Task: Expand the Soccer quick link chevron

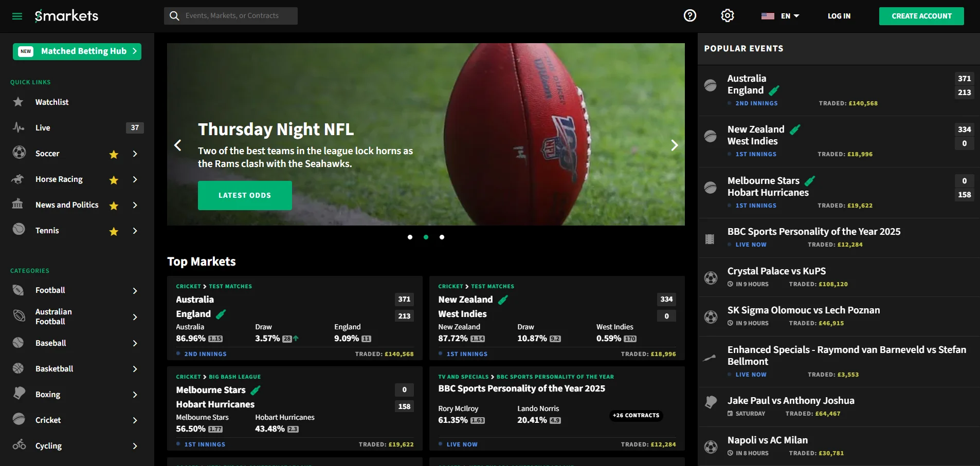Action: [135, 154]
